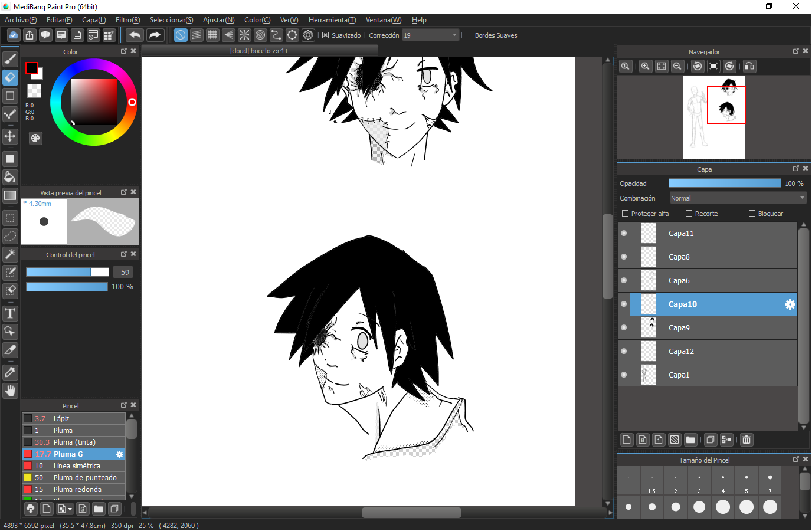The width and height of the screenshot is (812, 531).
Task: Zoom out using the Navigator magnifier minus
Action: click(x=677, y=66)
